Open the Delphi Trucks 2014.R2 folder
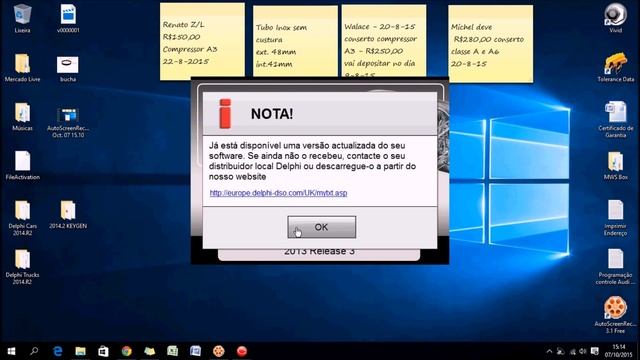The height and width of the screenshot is (360, 640). 22,267
